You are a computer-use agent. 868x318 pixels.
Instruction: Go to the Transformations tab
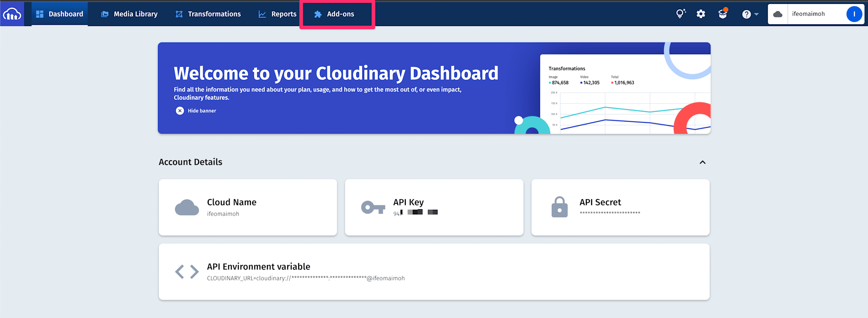tap(208, 14)
